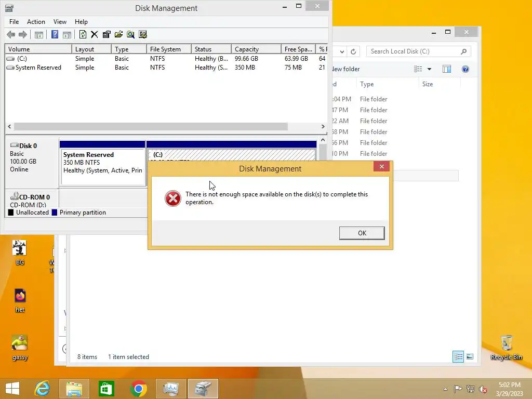The height and width of the screenshot is (399, 532).
Task: Select the het desktop icon
Action: [20, 301]
